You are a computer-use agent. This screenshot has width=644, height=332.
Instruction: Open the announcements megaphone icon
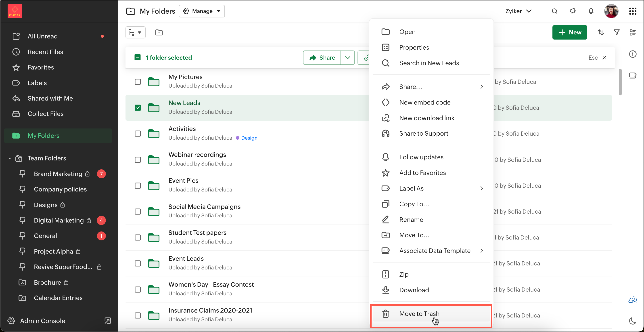(573, 11)
